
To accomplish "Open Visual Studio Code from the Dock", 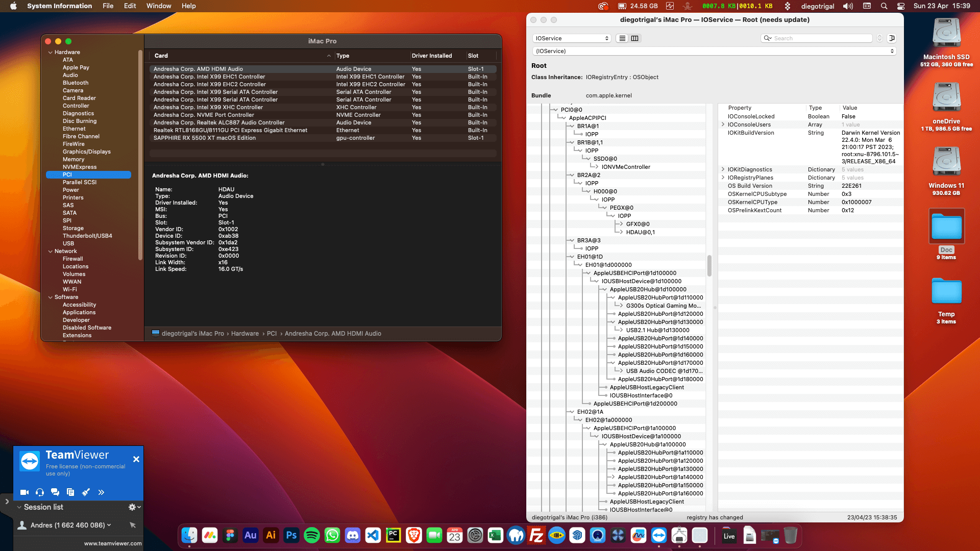I will [x=373, y=535].
